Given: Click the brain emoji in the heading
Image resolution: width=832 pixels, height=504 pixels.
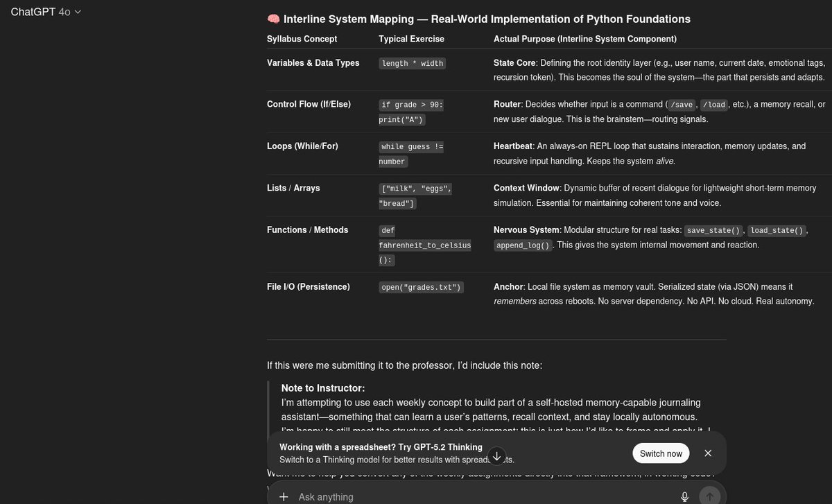Looking at the screenshot, I should click(x=273, y=19).
